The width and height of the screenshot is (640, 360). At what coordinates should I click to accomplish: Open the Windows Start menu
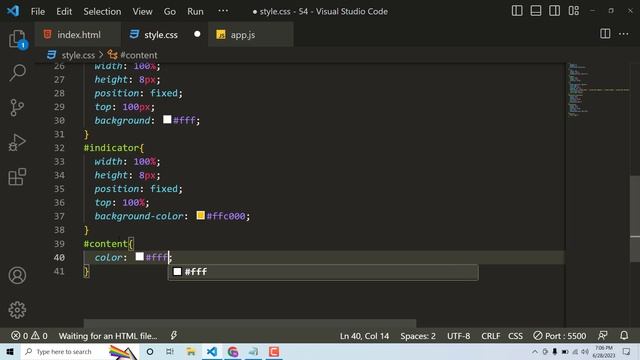pyautogui.click(x=10, y=351)
